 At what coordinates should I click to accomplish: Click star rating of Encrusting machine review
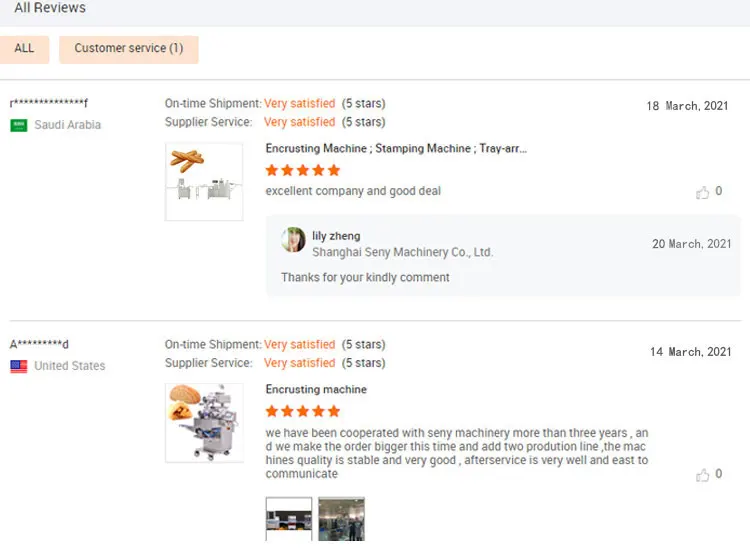click(303, 411)
